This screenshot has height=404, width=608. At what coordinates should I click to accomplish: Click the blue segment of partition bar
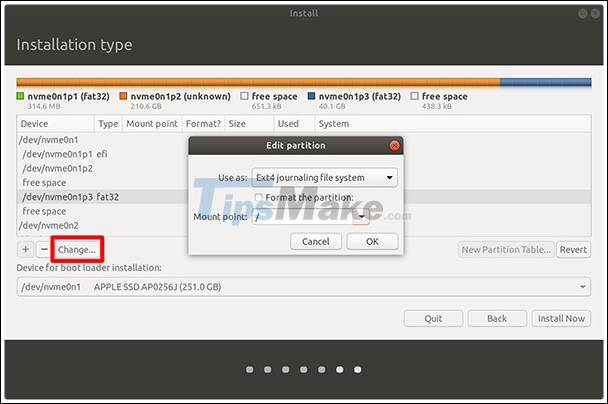(546, 82)
